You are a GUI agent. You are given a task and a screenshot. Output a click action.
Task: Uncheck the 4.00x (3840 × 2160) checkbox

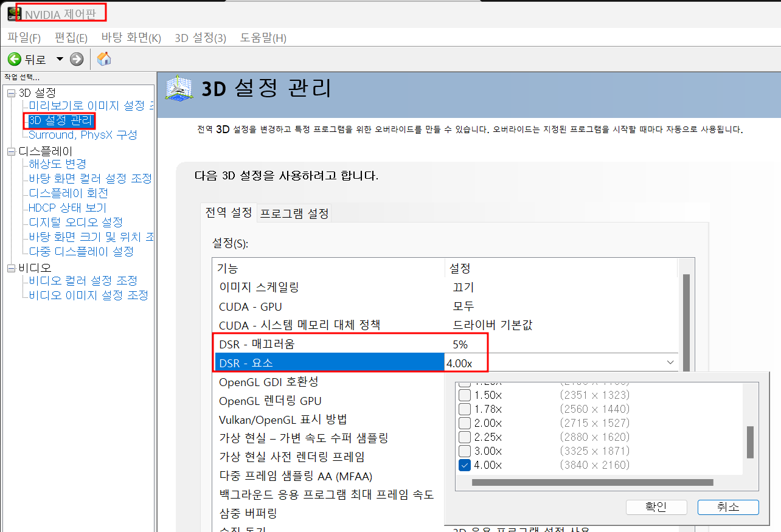[x=465, y=465]
